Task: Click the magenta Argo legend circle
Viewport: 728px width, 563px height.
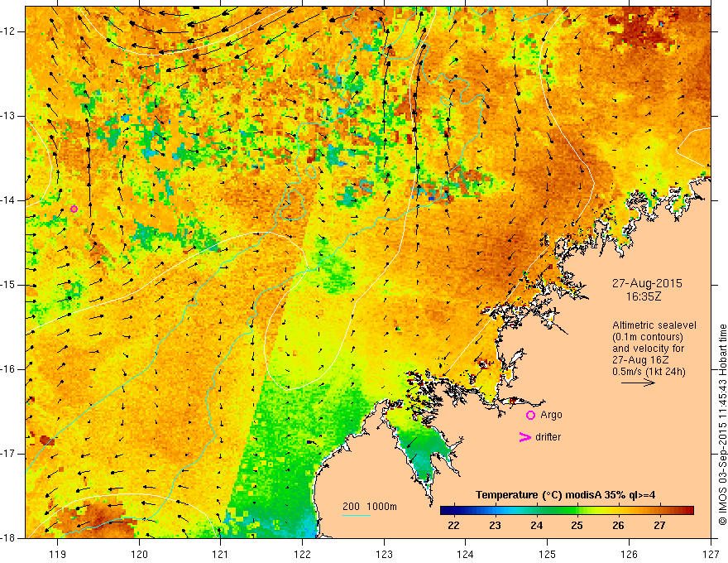Action: 530,415
